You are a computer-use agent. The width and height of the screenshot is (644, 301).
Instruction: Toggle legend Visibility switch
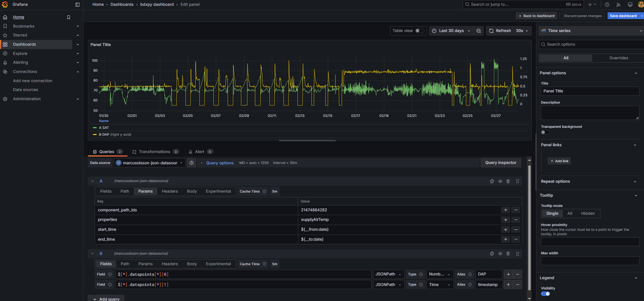coord(545,294)
